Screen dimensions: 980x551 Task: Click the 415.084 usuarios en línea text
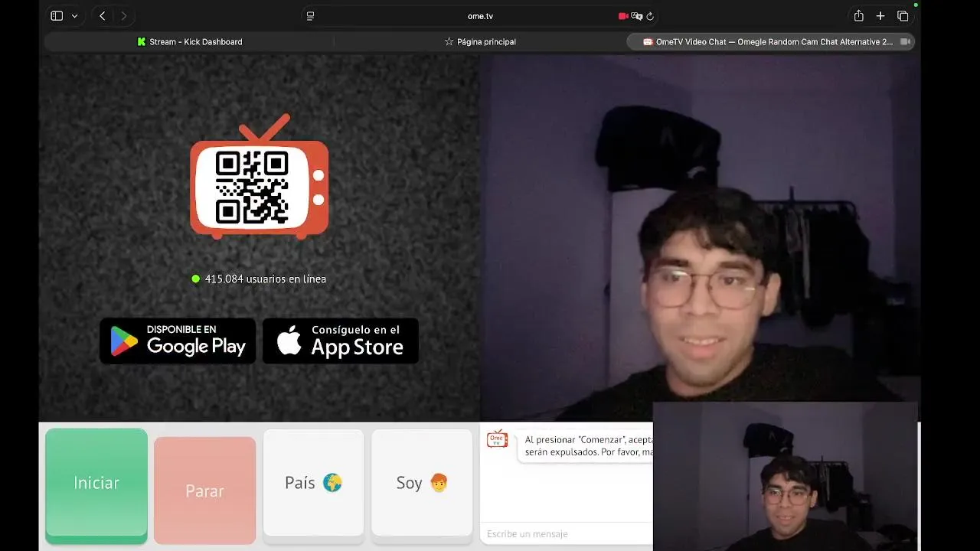pyautogui.click(x=265, y=279)
